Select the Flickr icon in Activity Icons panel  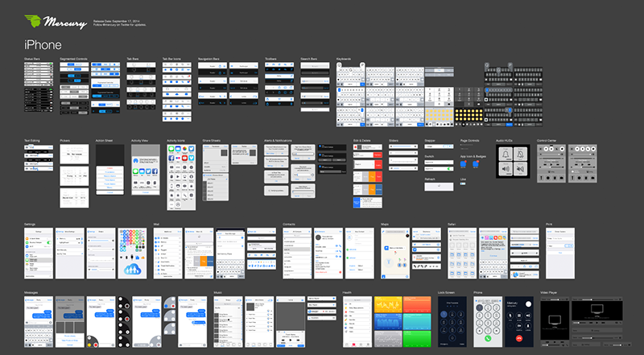point(178,159)
